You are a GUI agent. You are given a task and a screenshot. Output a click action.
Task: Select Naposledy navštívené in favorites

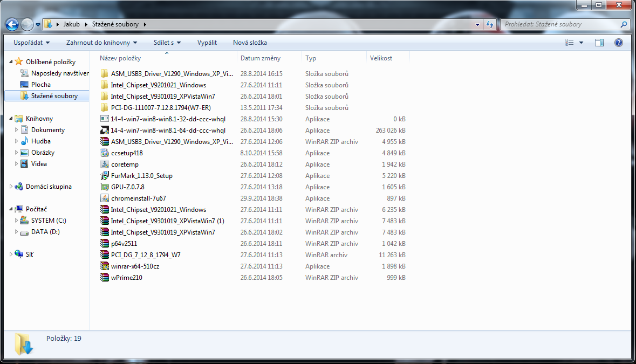pos(60,73)
